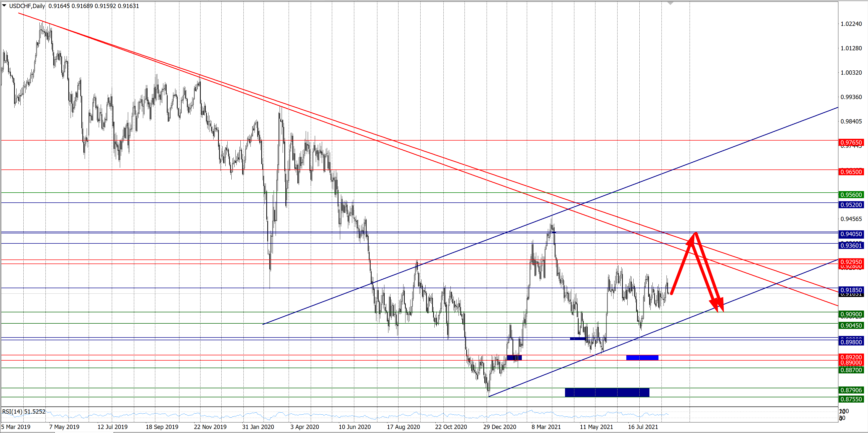
Task: Click the gray chart shift triangle marker
Action: [670, 3]
